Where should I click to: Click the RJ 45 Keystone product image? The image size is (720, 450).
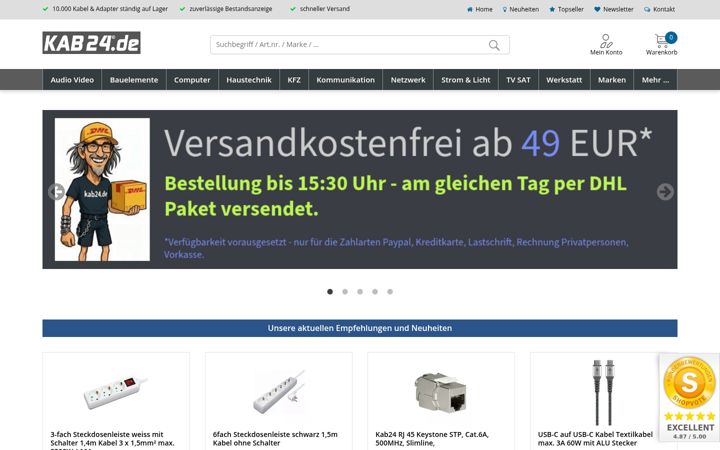pyautogui.click(x=441, y=393)
